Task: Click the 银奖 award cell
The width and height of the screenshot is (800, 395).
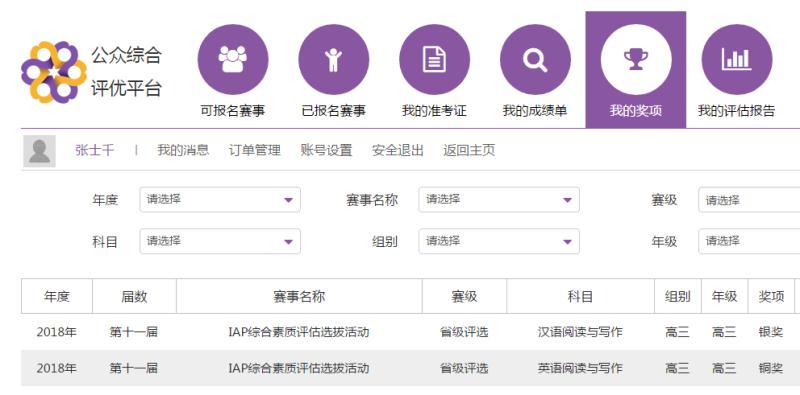Action: pos(771,332)
